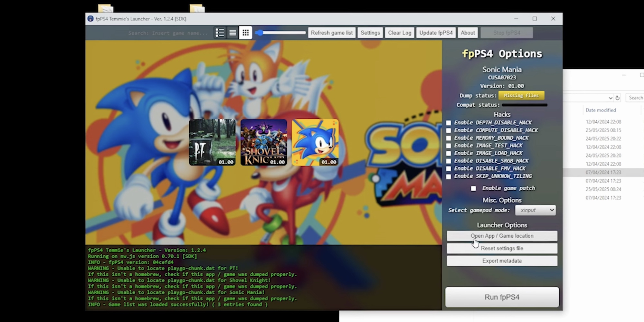Select the Sonic Mania game cover
This screenshot has width=644, height=322.
(x=315, y=142)
